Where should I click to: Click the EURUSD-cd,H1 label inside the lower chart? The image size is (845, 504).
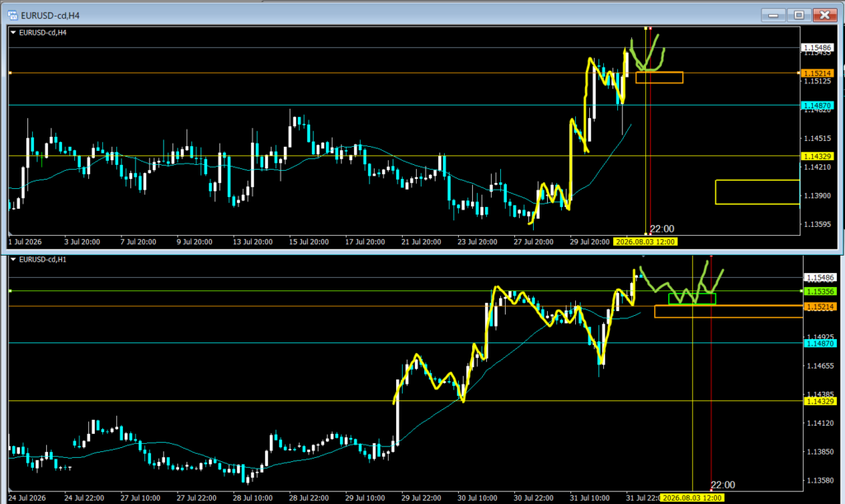(x=43, y=260)
